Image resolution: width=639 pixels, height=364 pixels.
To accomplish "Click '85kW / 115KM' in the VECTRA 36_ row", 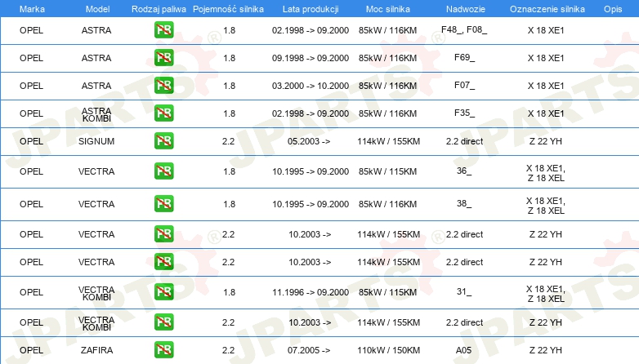I will click(387, 171).
